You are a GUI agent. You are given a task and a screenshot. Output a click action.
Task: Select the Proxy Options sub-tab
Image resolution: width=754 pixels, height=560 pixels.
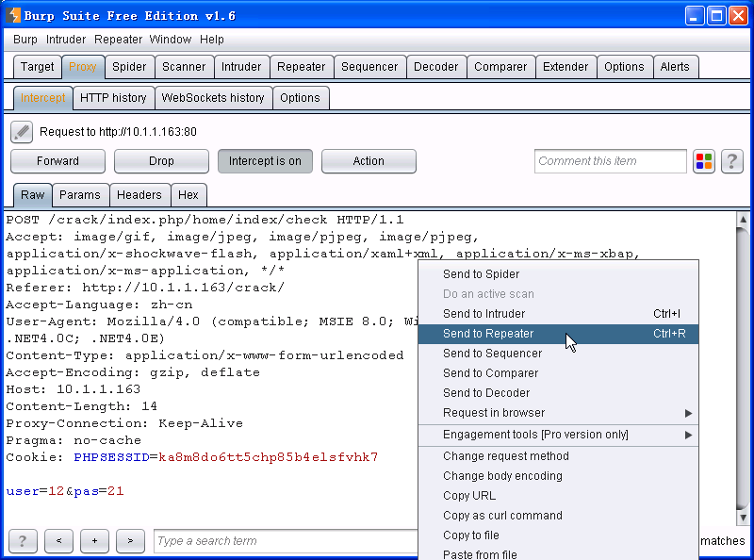[300, 98]
